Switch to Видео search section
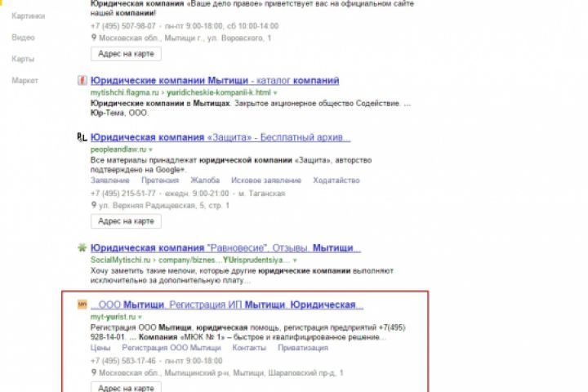This screenshot has height=392, width=588. point(23,38)
